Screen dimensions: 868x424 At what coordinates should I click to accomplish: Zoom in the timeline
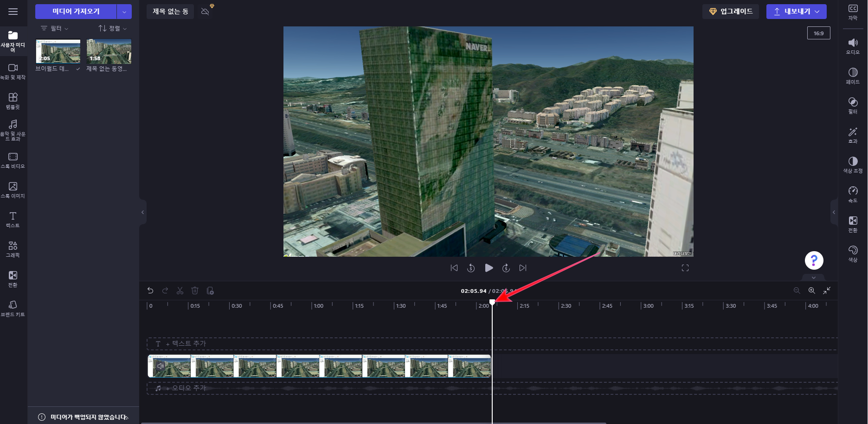811,291
